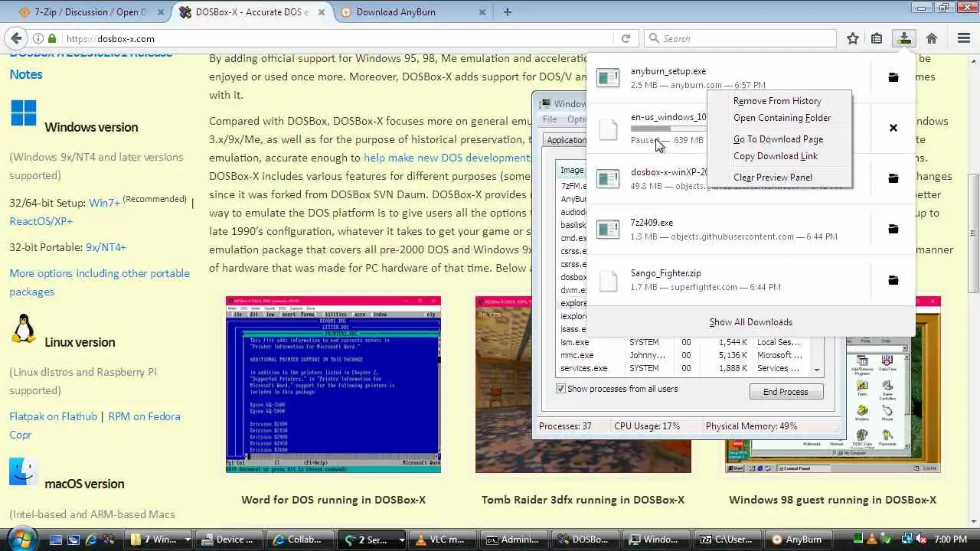Click the 7z2409.exe file icon

pyautogui.click(x=608, y=229)
